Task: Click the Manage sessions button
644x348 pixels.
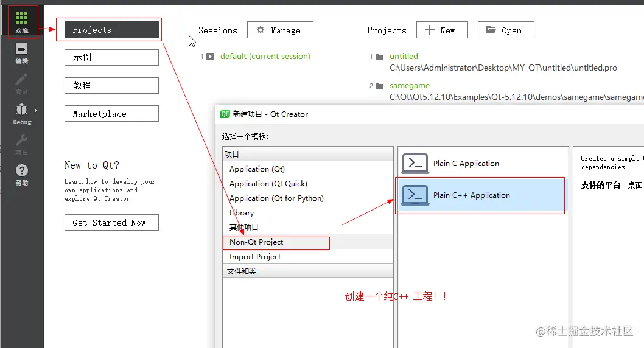Action: 280,30
